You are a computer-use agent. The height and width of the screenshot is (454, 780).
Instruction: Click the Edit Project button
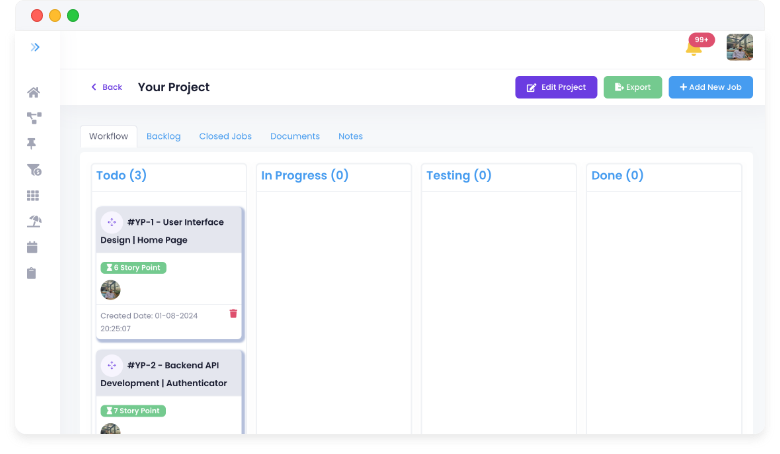556,87
